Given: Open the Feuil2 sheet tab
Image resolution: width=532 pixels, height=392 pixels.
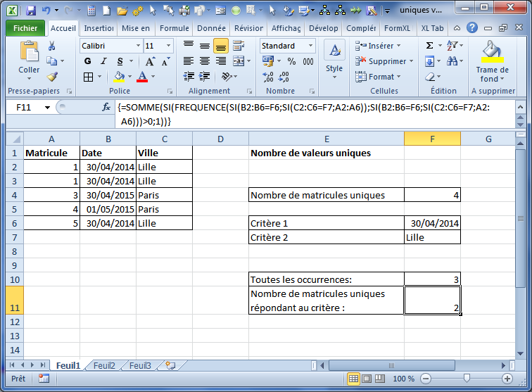Looking at the screenshot, I should (104, 365).
